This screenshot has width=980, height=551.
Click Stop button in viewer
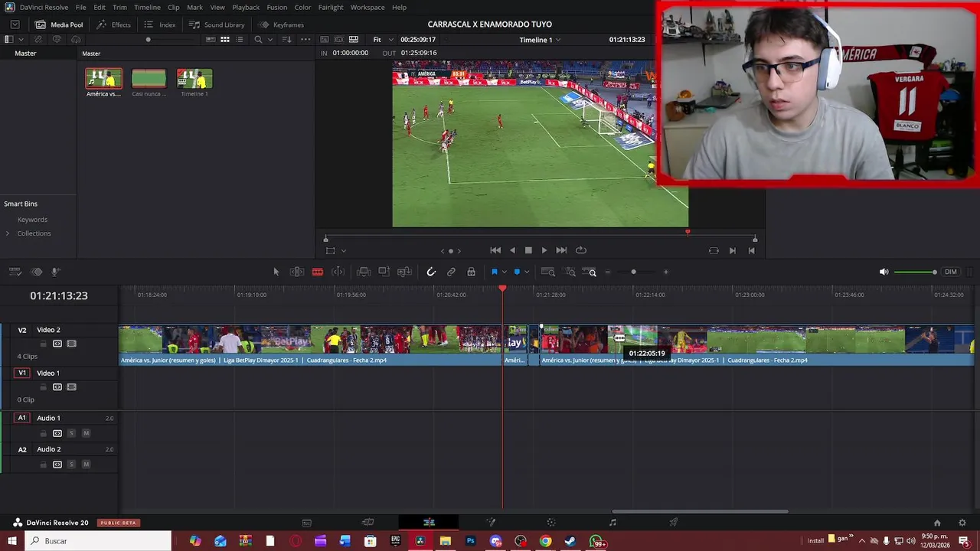(528, 250)
